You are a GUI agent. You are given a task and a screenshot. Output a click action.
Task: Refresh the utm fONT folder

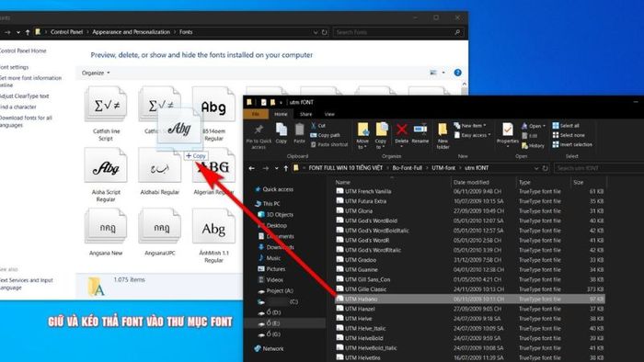545,168
